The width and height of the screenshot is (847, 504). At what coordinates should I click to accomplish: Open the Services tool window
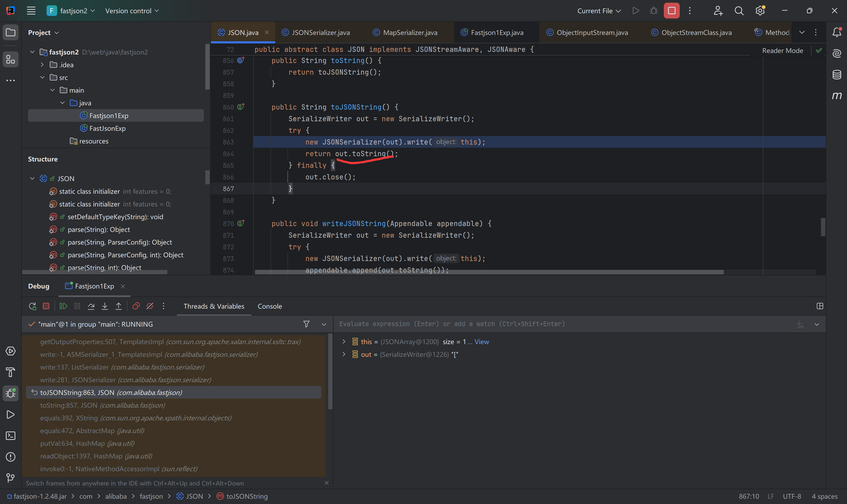click(11, 351)
